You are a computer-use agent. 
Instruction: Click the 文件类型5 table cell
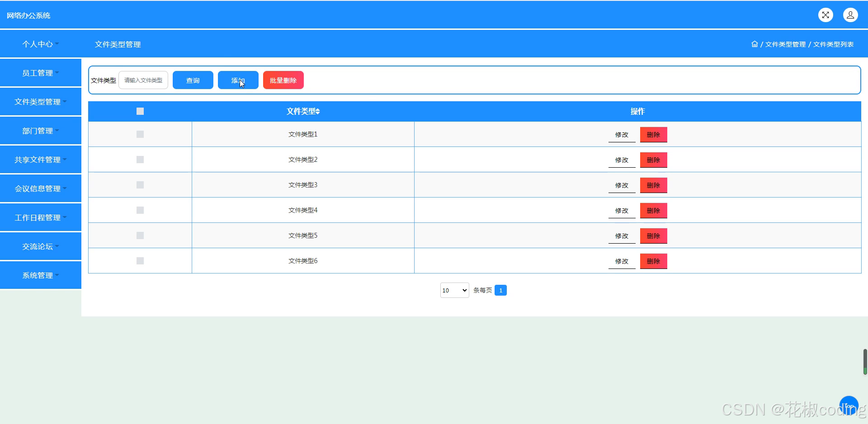coord(303,236)
